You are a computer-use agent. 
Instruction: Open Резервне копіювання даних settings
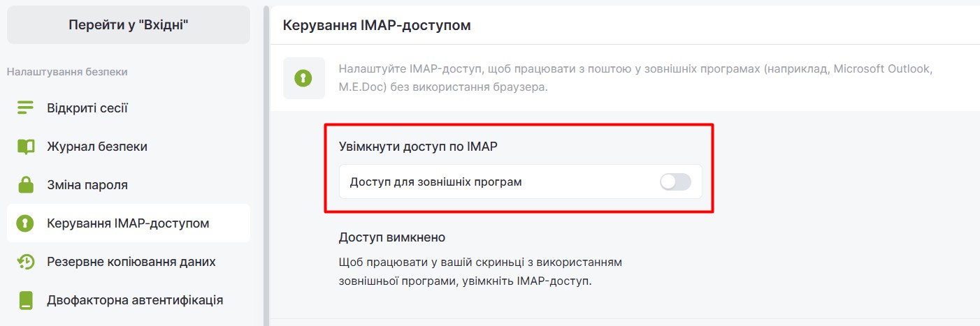(131, 262)
